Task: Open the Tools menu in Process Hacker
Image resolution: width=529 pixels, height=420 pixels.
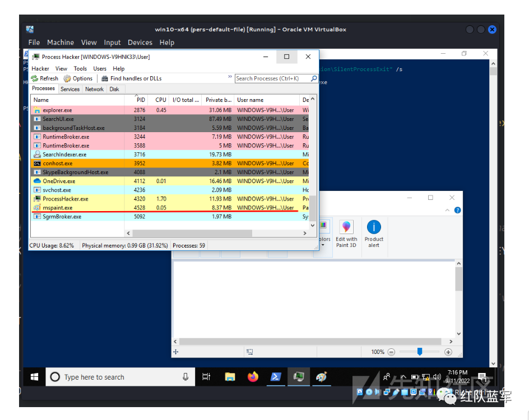Action: point(80,68)
